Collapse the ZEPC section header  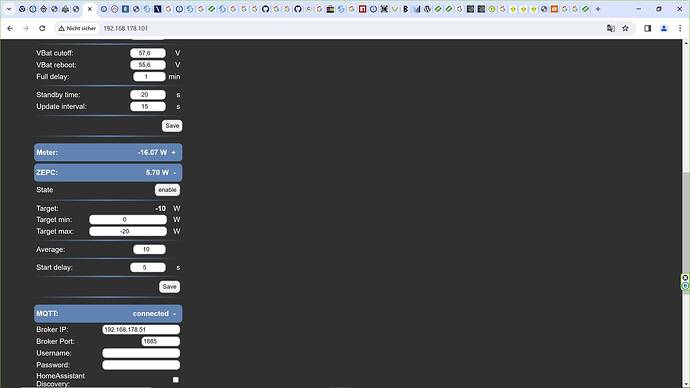click(108, 172)
